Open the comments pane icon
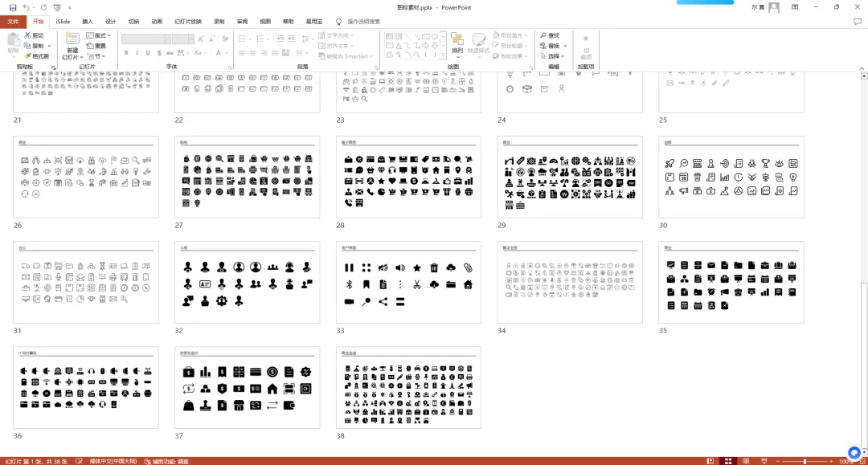This screenshot has height=465, width=868. click(858, 22)
